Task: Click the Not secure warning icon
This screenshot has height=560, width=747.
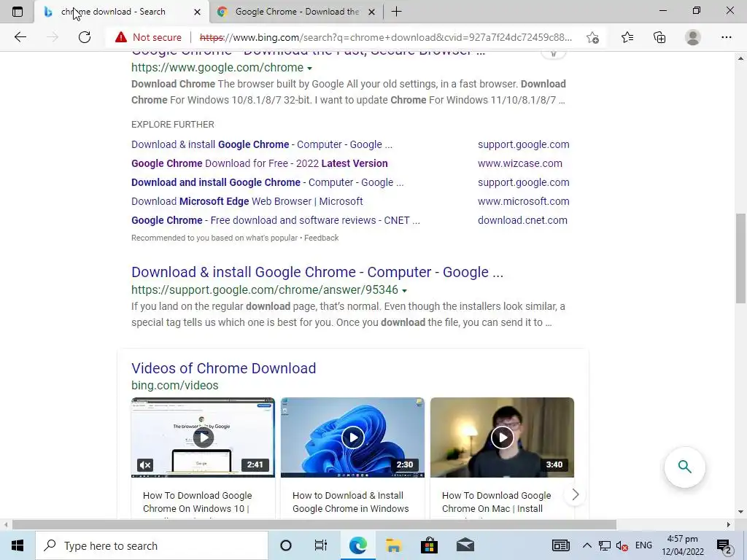Action: click(121, 37)
